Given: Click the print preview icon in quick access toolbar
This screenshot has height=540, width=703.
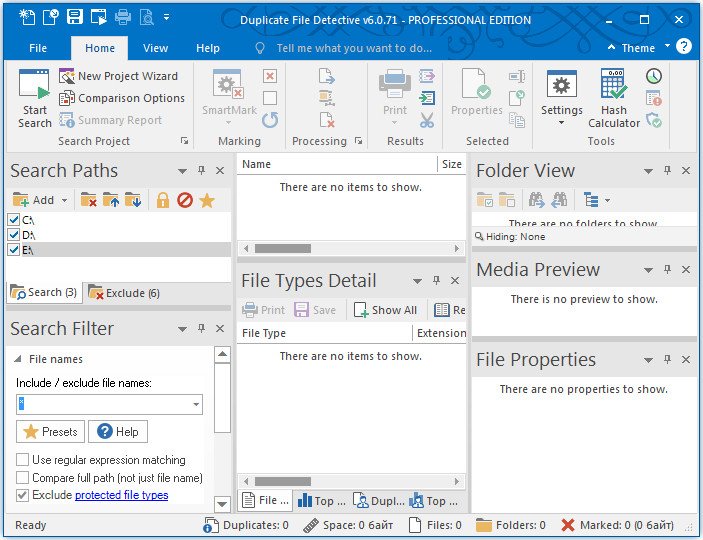Looking at the screenshot, I should point(147,17).
